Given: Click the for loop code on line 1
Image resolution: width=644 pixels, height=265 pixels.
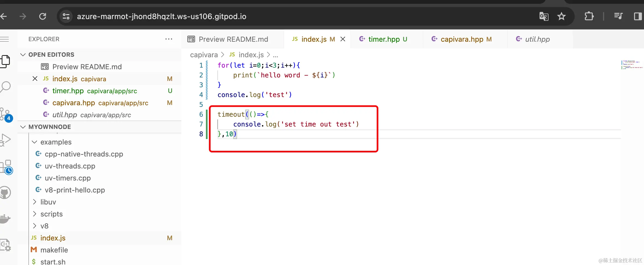Looking at the screenshot, I should pyautogui.click(x=259, y=65).
